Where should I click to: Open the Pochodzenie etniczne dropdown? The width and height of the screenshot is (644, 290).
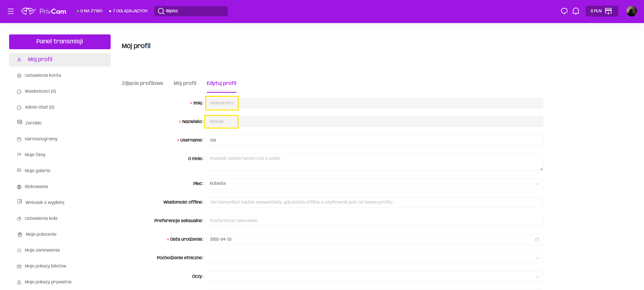(374, 258)
